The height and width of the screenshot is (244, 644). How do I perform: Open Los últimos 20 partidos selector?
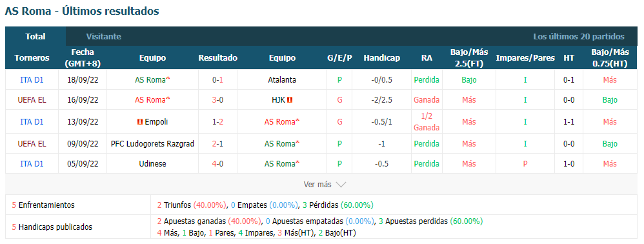579,37
